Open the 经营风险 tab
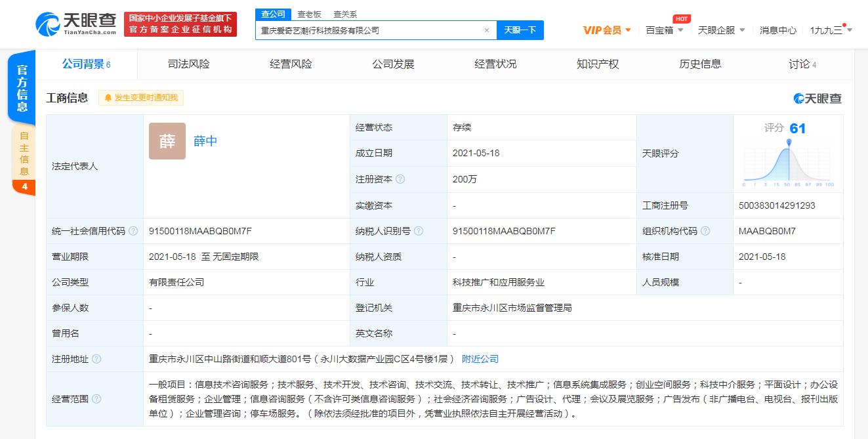The image size is (868, 439). click(291, 64)
